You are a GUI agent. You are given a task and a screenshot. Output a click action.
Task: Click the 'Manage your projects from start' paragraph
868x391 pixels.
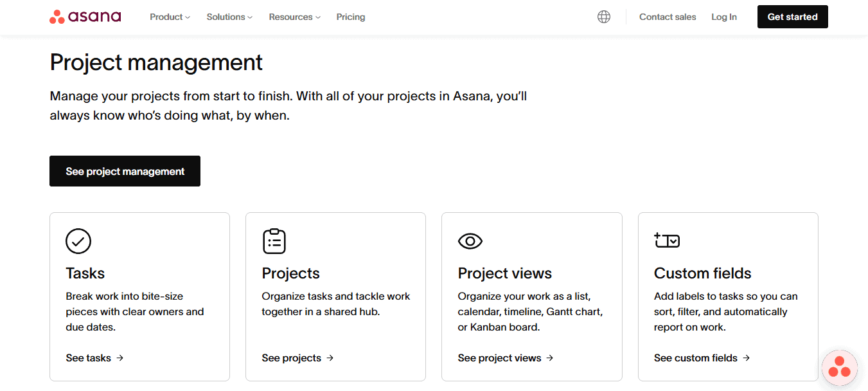(288, 106)
